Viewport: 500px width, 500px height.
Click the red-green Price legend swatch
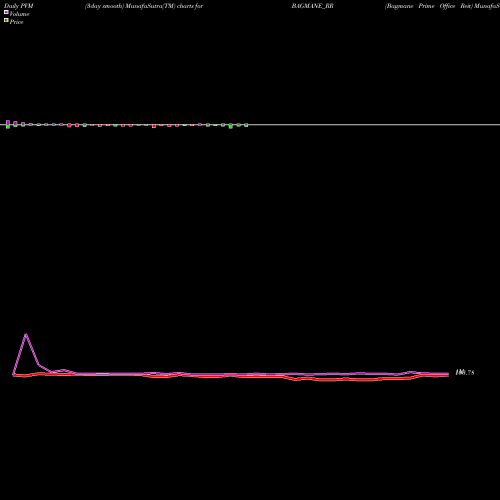(x=6, y=20)
